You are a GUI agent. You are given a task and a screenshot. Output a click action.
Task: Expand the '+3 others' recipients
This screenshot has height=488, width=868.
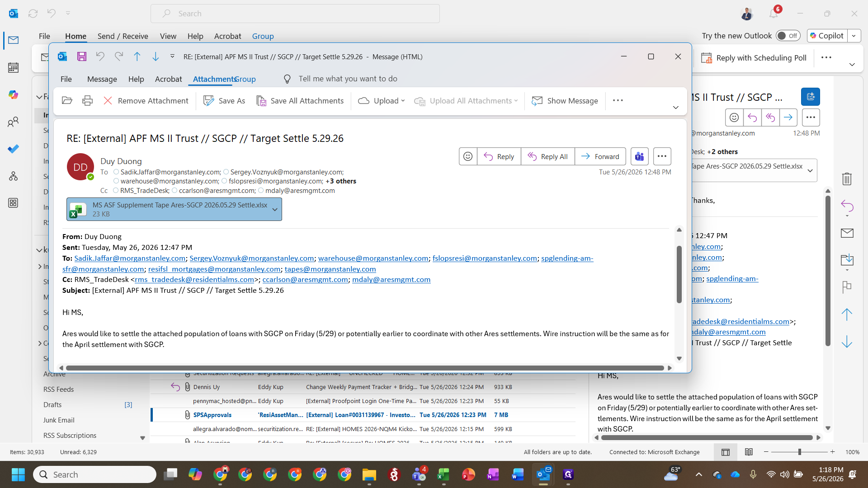tap(341, 181)
